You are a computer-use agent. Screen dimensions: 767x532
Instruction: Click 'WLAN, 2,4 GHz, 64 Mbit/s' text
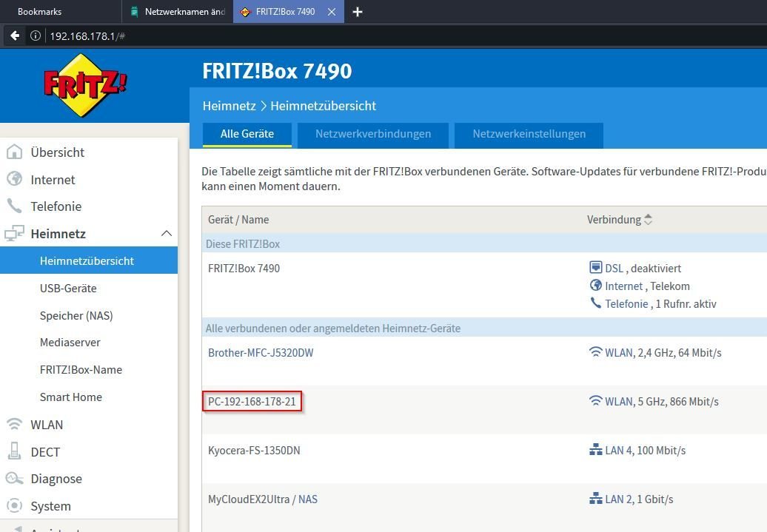[663, 352]
